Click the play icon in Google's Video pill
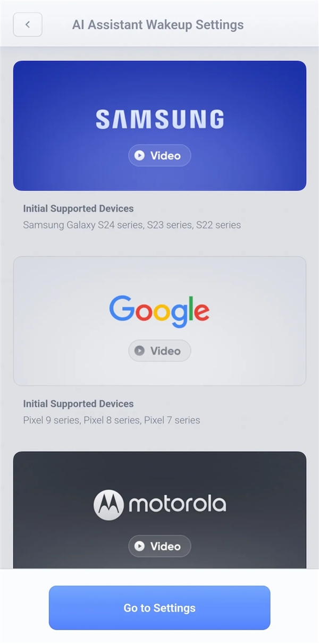 [x=140, y=351]
